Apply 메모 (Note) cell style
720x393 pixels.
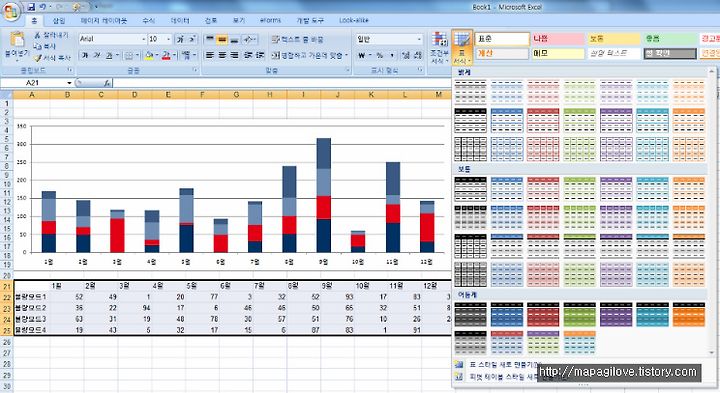coord(557,53)
